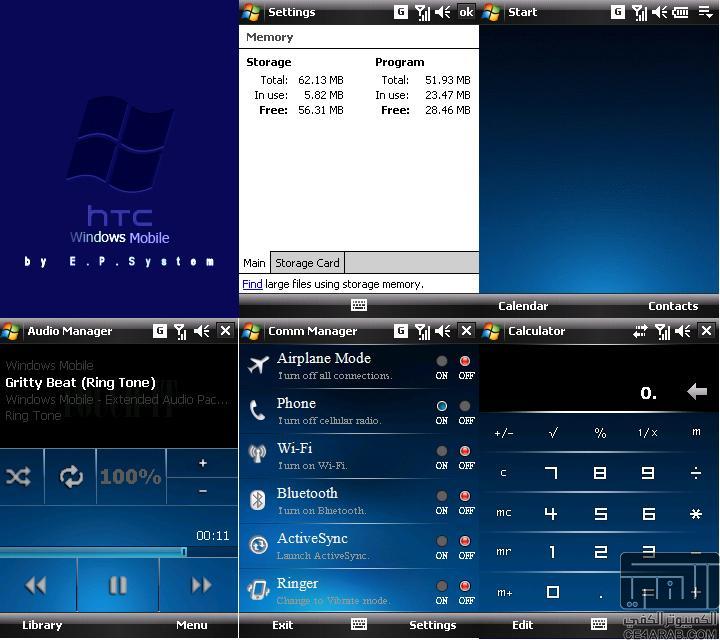Switch to Storage Card tab in Memory settings
Screen dimensions: 720x640
point(307,263)
